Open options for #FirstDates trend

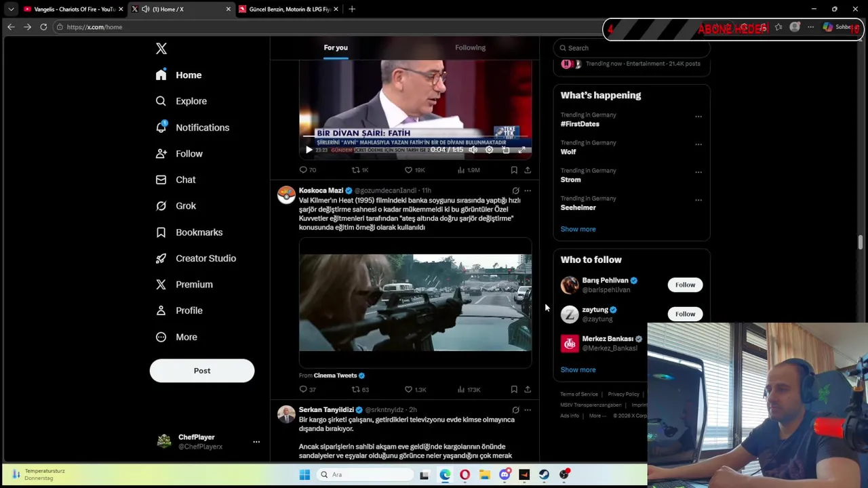[698, 117]
